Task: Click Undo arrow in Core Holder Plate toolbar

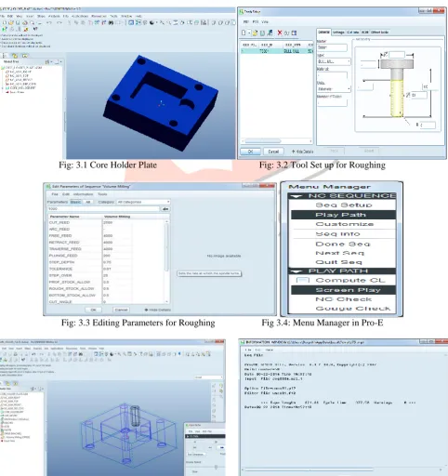Action: [49, 22]
